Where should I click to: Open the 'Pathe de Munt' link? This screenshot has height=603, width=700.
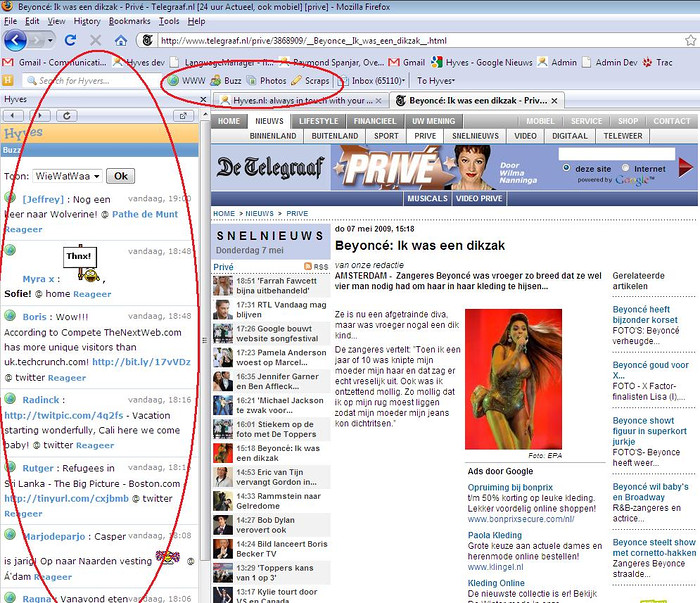pyautogui.click(x=145, y=214)
